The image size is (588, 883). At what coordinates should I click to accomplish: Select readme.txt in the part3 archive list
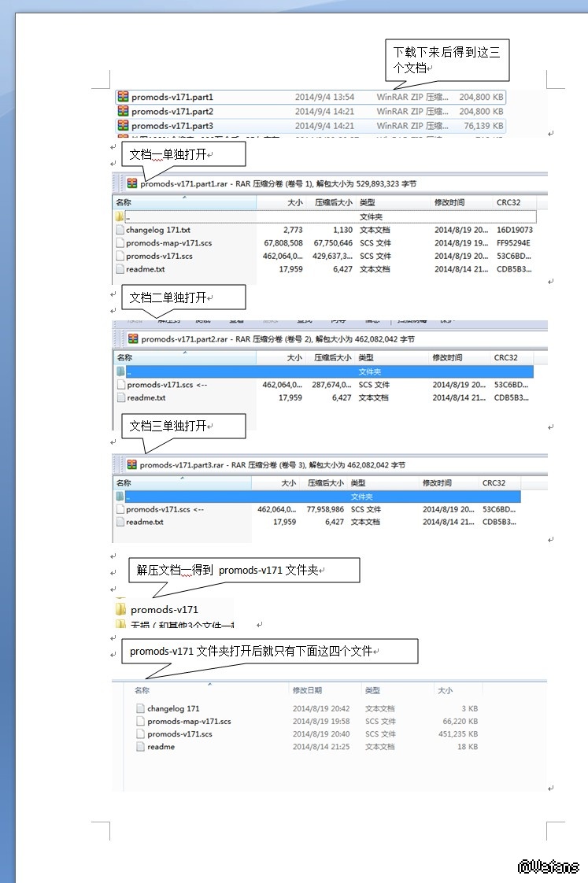145,522
